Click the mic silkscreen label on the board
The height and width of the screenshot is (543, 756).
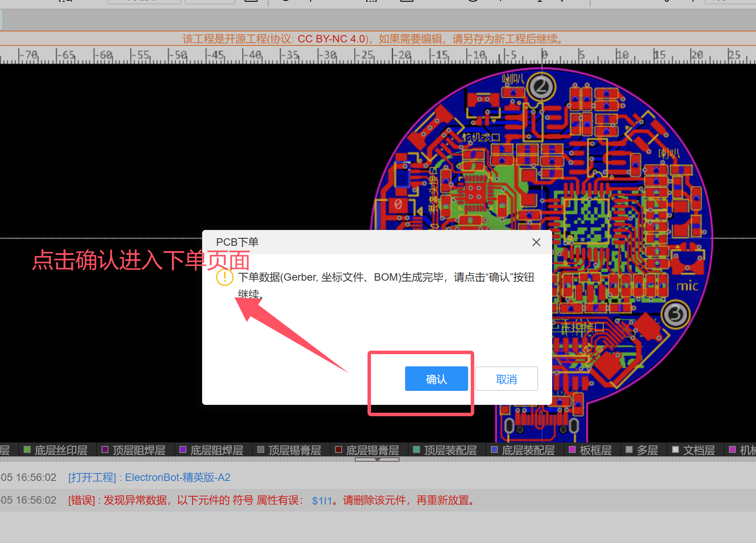point(688,286)
